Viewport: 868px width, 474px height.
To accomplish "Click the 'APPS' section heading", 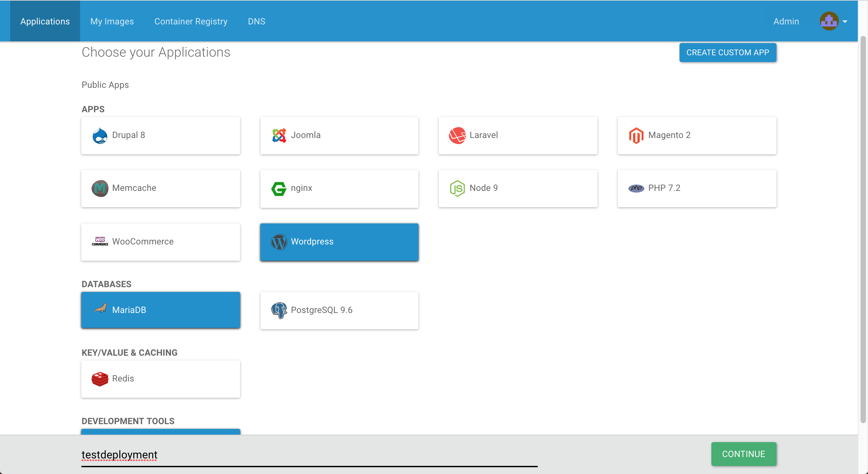I will [x=93, y=109].
